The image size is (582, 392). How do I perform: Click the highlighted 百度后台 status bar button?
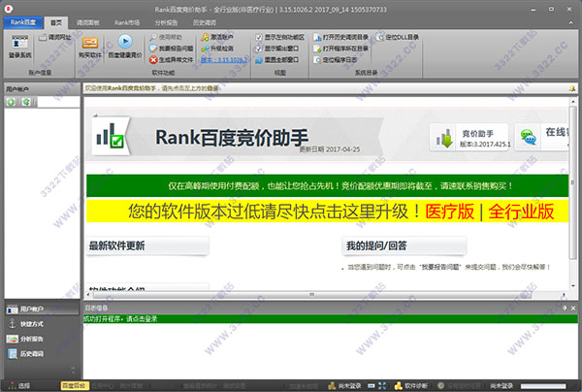pyautogui.click(x=75, y=385)
